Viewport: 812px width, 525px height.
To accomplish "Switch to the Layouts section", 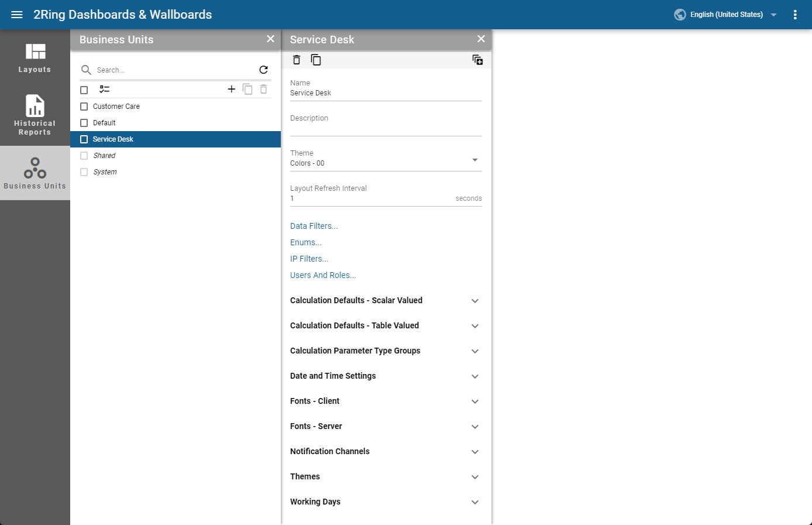I will click(35, 58).
